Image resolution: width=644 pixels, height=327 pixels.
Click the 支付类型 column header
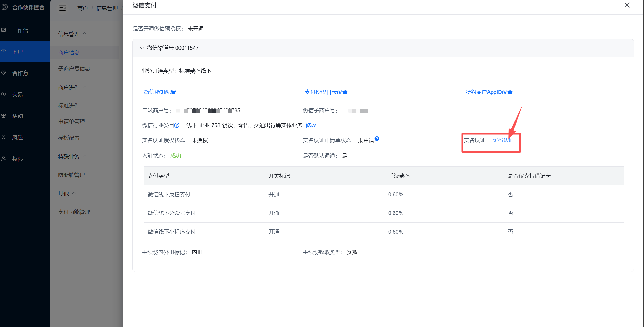[158, 176]
